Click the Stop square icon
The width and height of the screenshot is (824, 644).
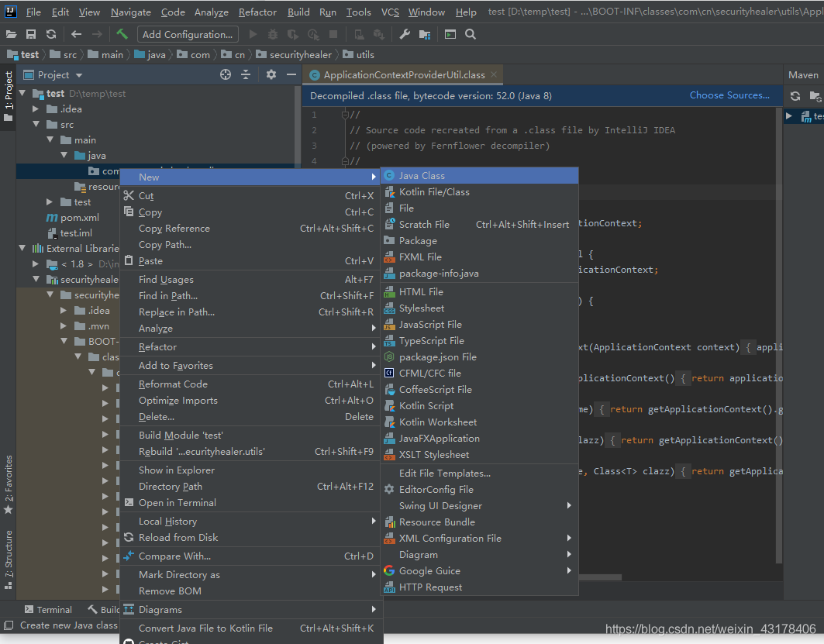(x=333, y=34)
